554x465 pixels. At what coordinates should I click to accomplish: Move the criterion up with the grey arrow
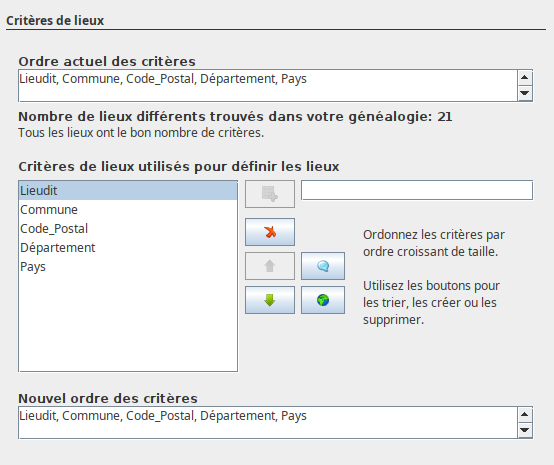(270, 266)
